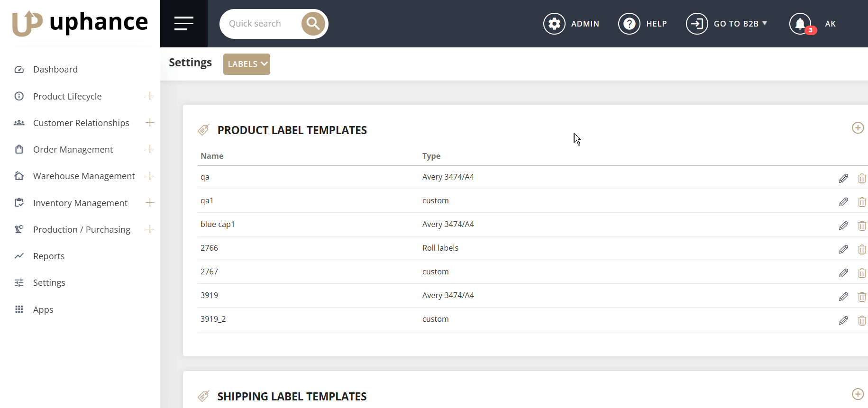This screenshot has height=408, width=868.
Task: Add a new product label template
Action: click(x=858, y=128)
